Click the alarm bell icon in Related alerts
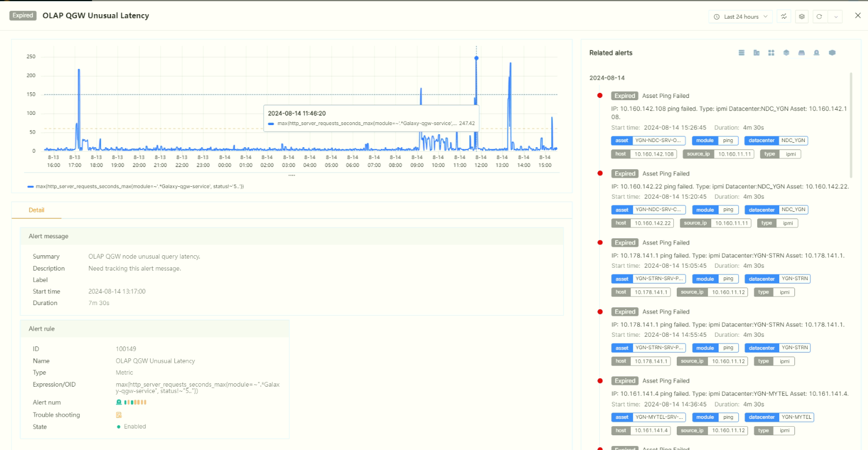Viewport: 868px width, 450px height. click(817, 53)
